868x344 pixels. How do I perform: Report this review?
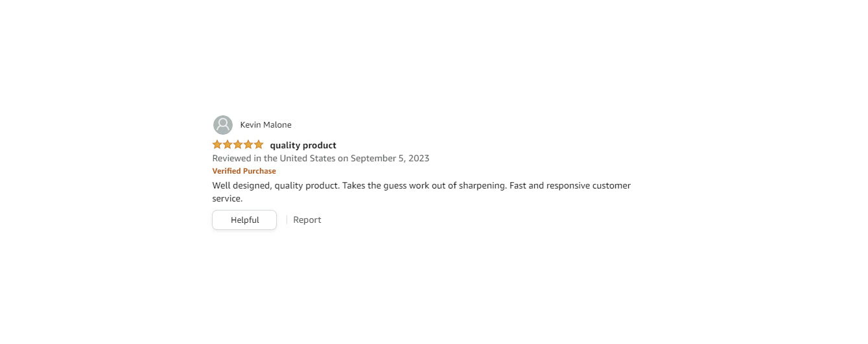coord(307,220)
